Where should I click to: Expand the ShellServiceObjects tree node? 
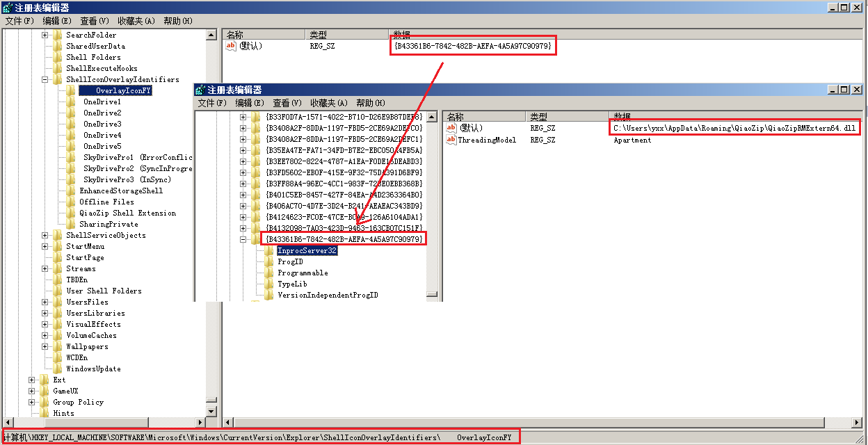point(45,235)
